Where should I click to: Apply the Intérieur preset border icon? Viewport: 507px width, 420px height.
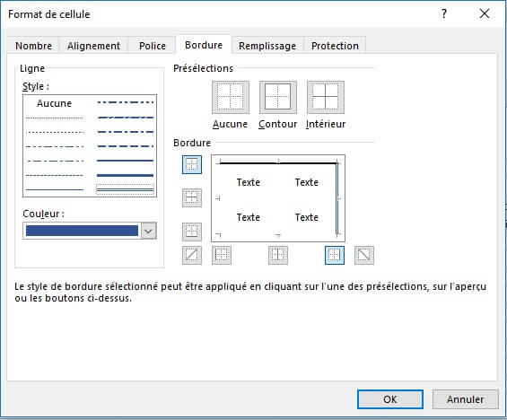325,97
